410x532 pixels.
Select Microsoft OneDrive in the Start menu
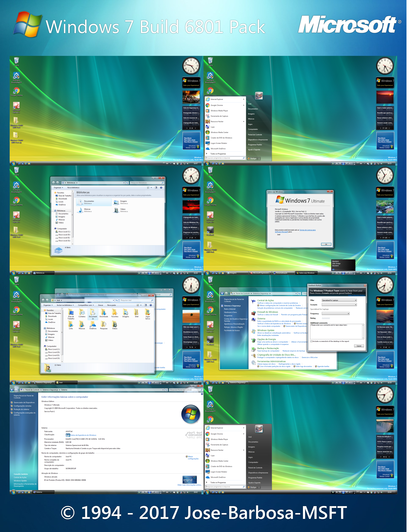[x=218, y=148]
